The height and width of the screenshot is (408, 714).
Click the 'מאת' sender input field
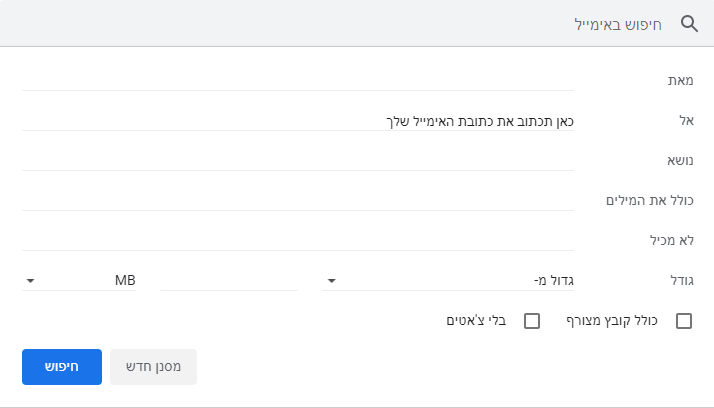click(297, 79)
